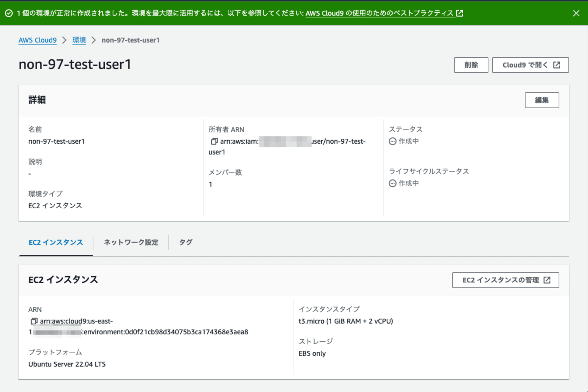Click the ステータス 作成中 pending icon

[x=392, y=141]
